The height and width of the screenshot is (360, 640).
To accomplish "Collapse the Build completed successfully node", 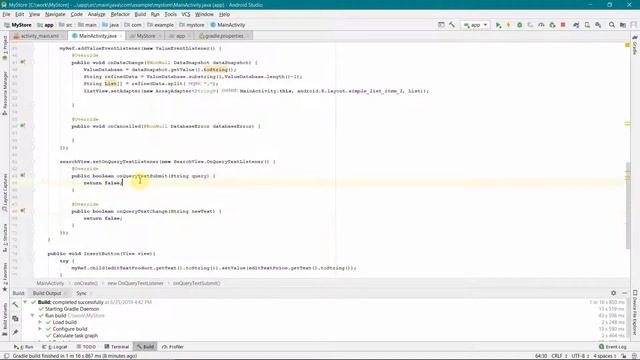I will click(25, 302).
